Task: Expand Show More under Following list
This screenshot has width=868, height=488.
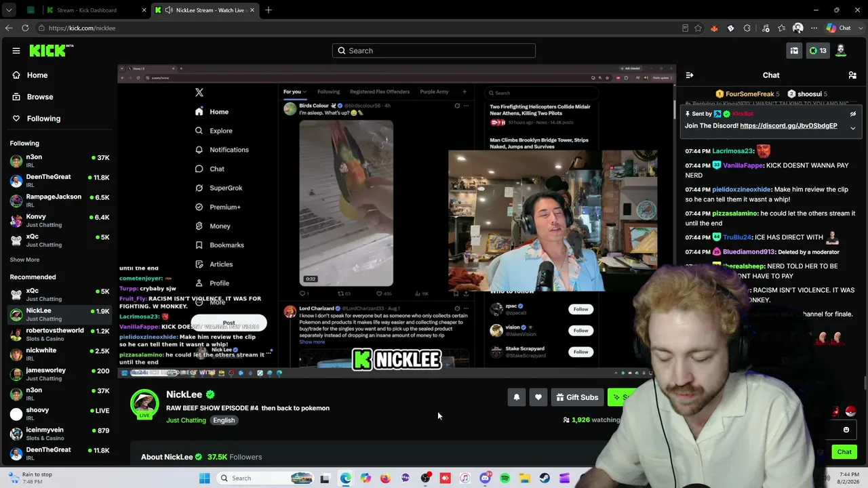Action: 24,260
